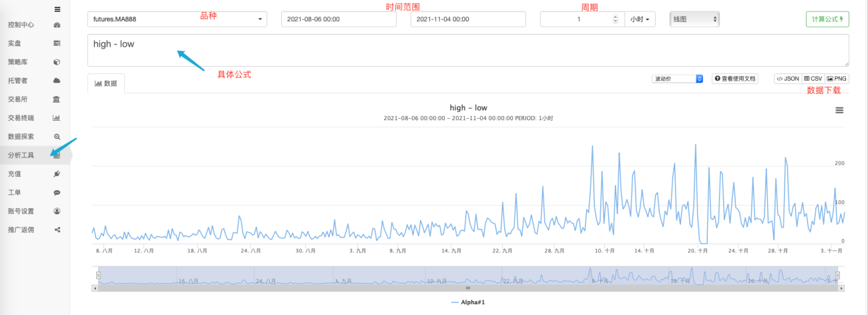Download data as CSV

[813, 79]
